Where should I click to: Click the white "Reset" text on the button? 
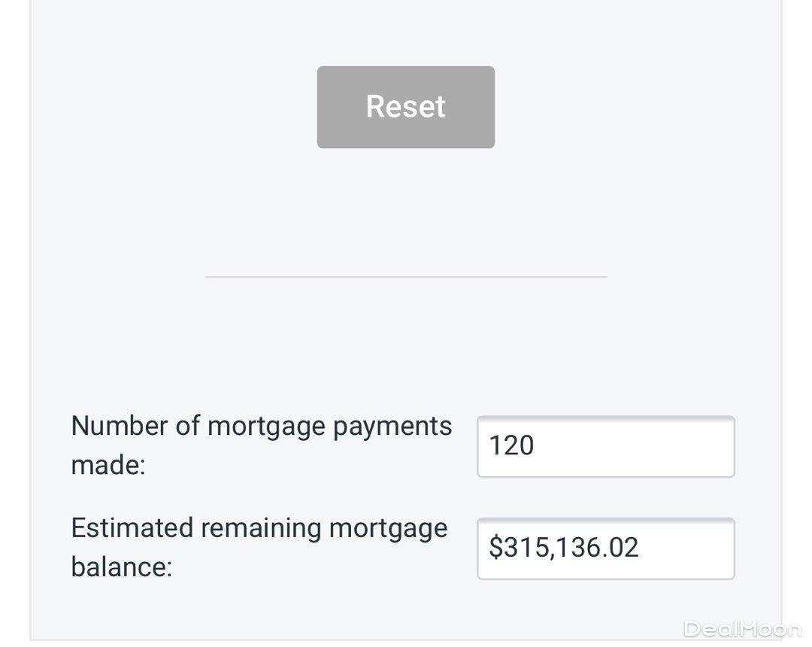[405, 107]
